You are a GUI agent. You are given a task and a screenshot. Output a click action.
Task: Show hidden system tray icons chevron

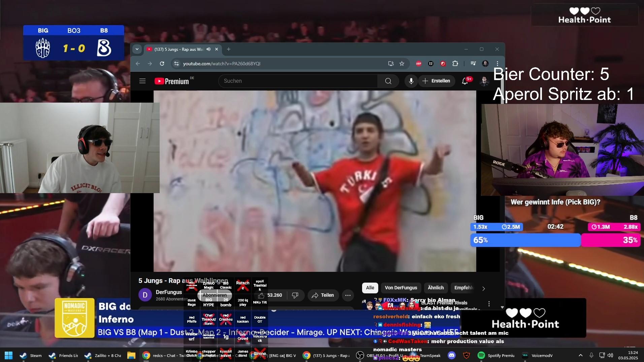pyautogui.click(x=581, y=355)
